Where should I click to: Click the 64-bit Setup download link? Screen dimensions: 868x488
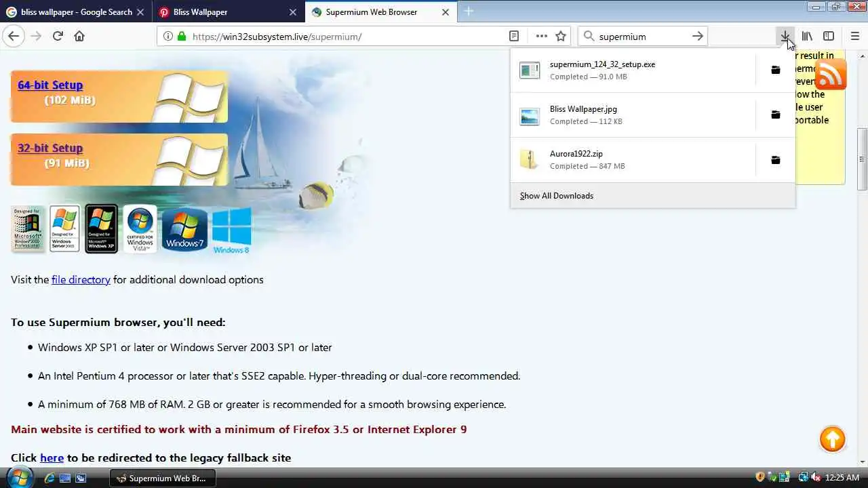point(50,85)
